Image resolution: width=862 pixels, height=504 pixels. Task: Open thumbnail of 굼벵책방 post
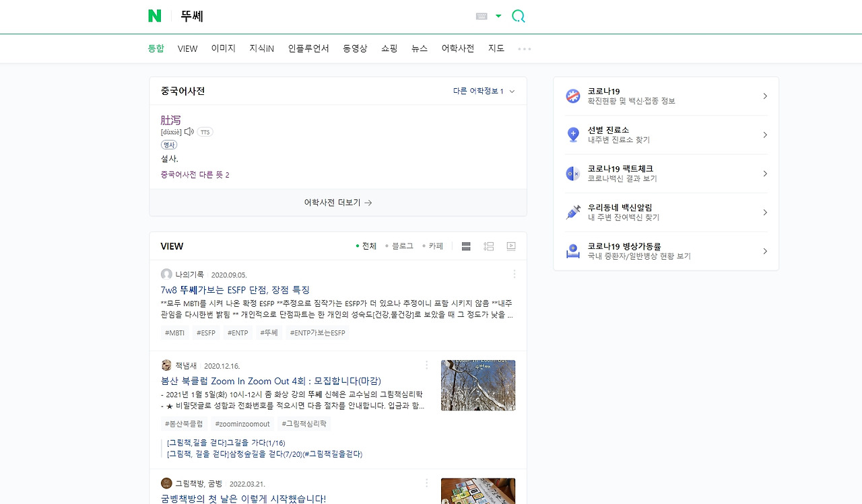tap(478, 491)
